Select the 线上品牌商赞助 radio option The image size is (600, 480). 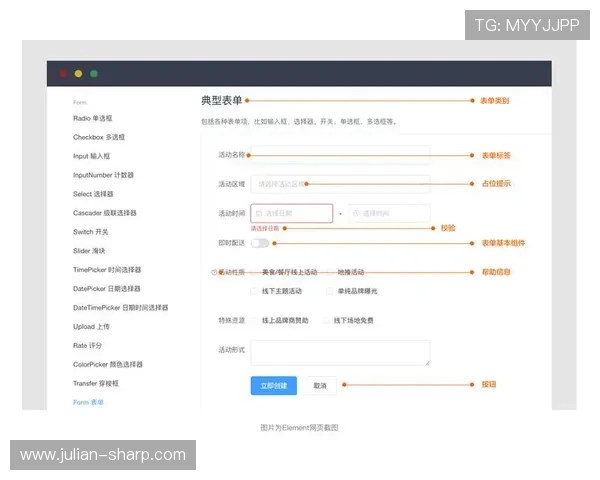pos(254,320)
